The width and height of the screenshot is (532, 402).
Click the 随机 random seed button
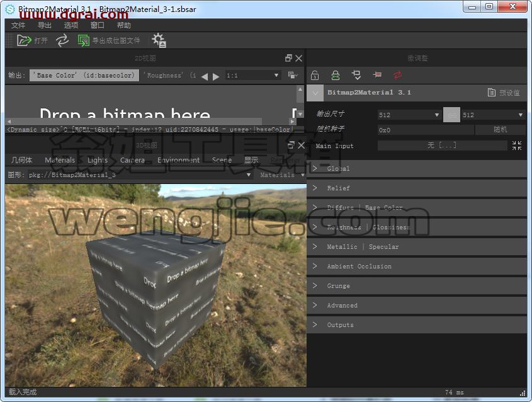pyautogui.click(x=500, y=130)
